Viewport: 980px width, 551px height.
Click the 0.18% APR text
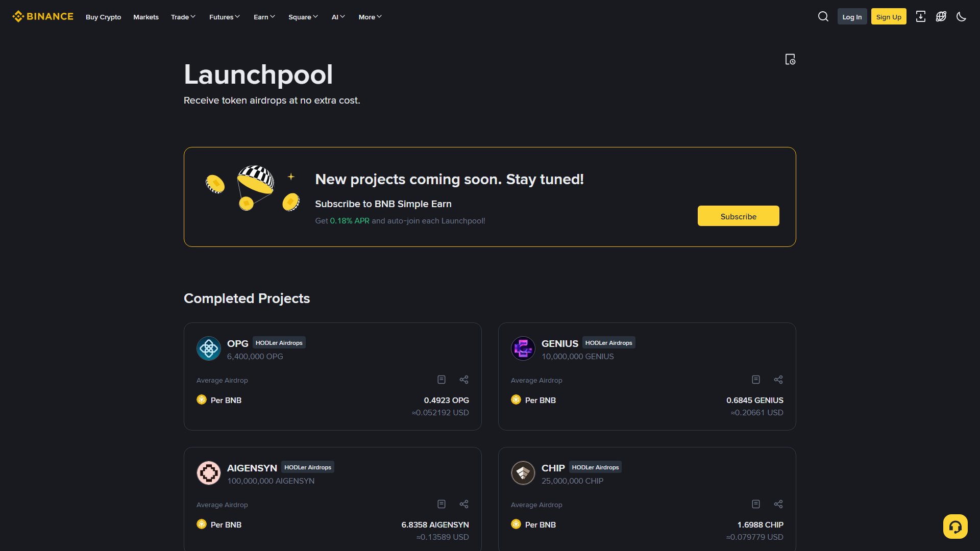tap(350, 221)
